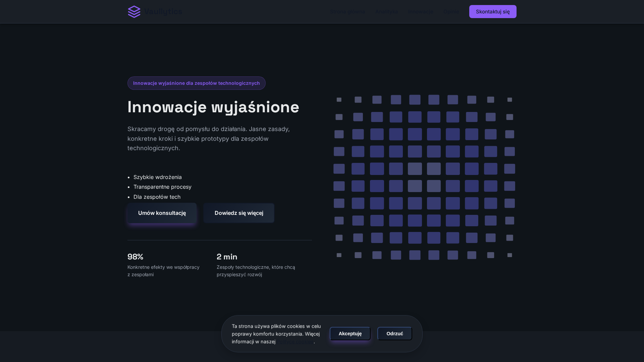
Task: Click the list item Transparentne procesy
Action: (x=162, y=187)
